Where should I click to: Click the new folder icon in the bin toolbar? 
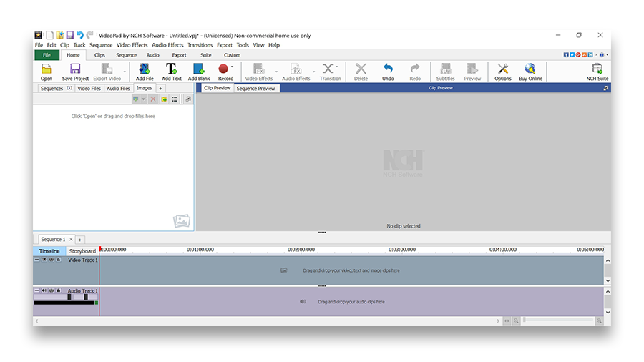pos(164,99)
